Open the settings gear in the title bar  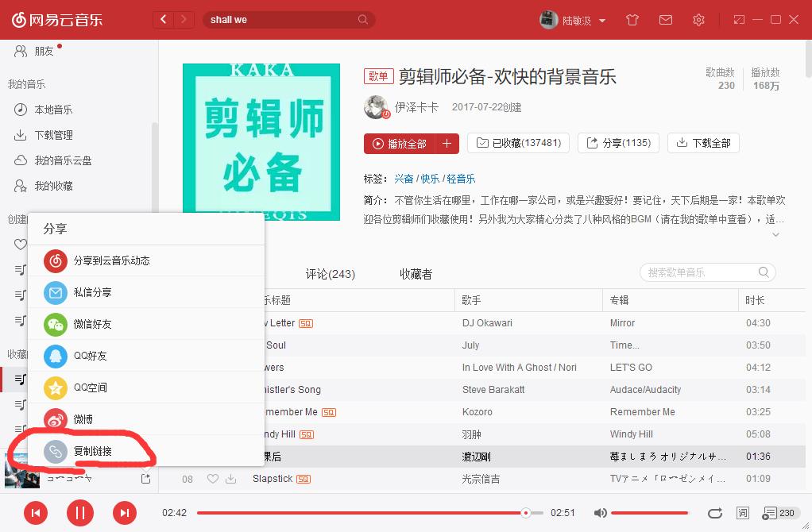[x=698, y=19]
